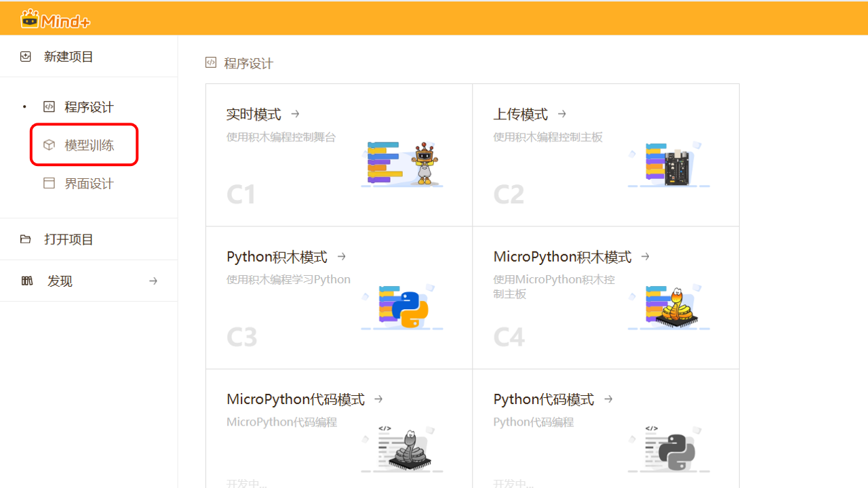
Task: Click the 程序设计 code icon in sidebar
Action: click(x=49, y=107)
